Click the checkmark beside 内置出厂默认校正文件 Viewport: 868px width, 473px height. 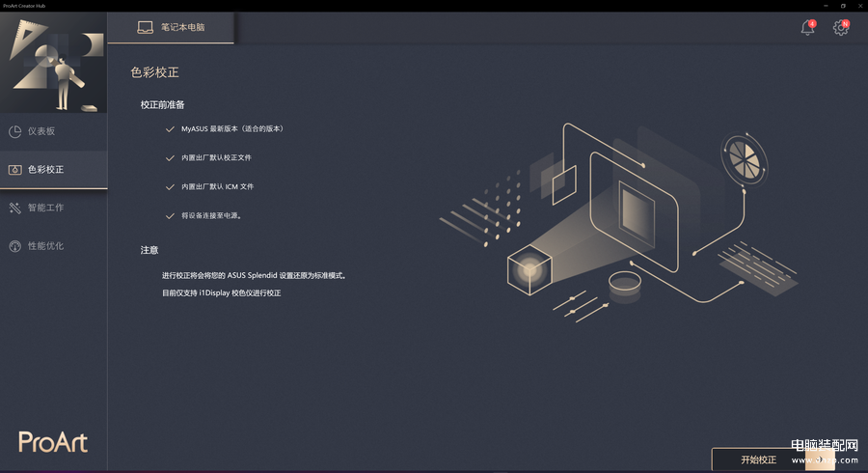pos(170,158)
